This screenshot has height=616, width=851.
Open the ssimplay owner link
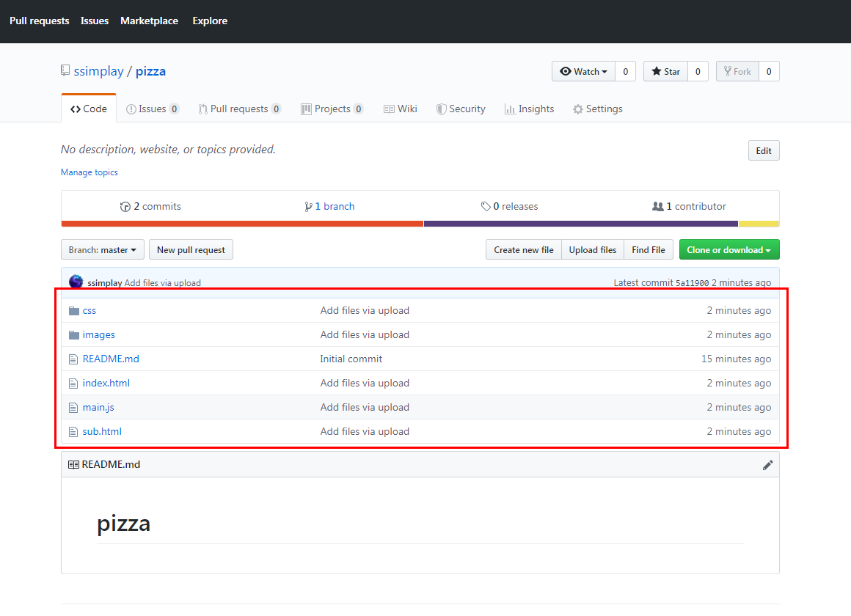click(99, 71)
